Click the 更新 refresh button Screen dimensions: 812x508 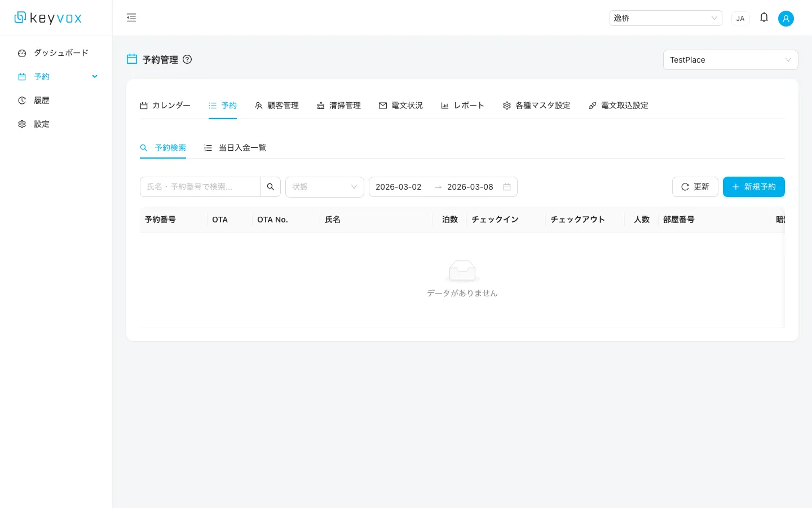pos(695,187)
